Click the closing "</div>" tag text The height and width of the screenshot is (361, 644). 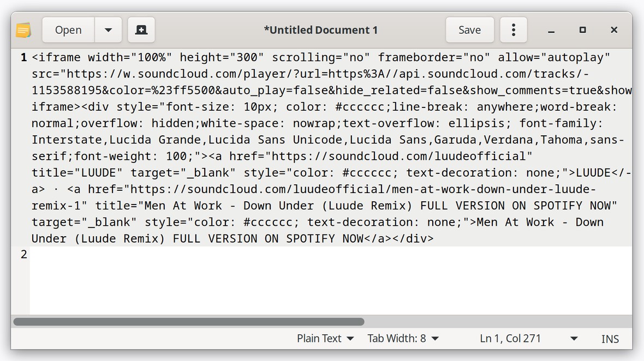(413, 239)
